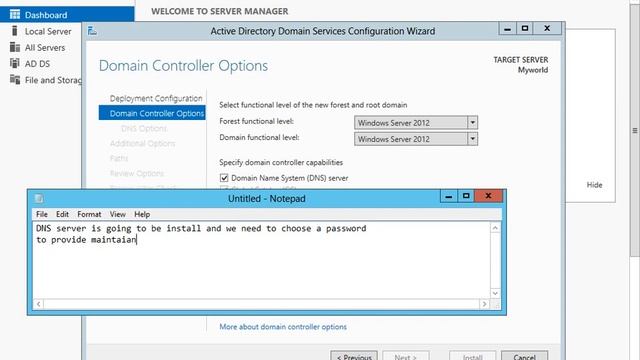Screen dimensions: 640x360
Task: Click the Review Options step label
Action: tap(137, 173)
